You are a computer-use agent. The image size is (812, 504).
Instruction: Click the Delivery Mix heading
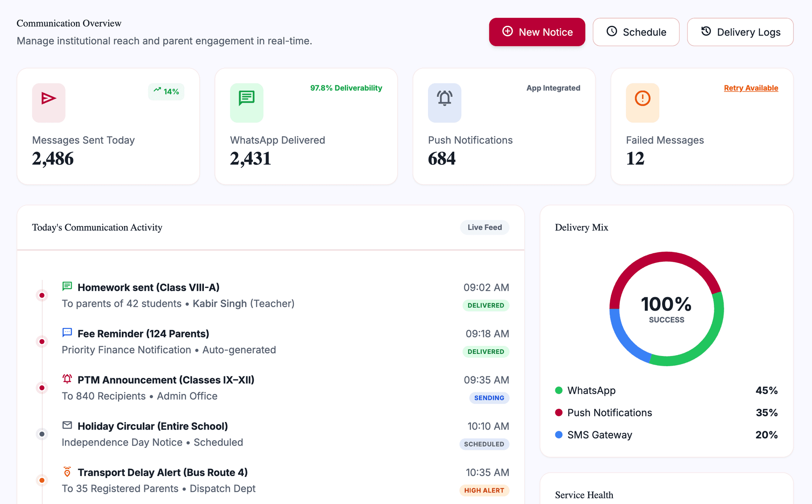tap(582, 227)
